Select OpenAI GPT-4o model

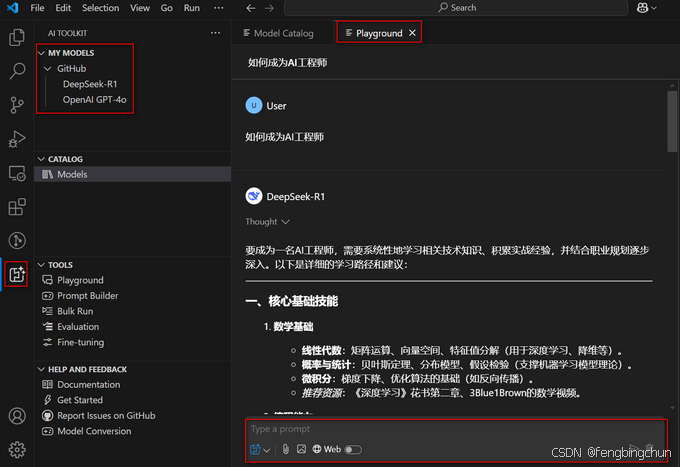point(95,100)
